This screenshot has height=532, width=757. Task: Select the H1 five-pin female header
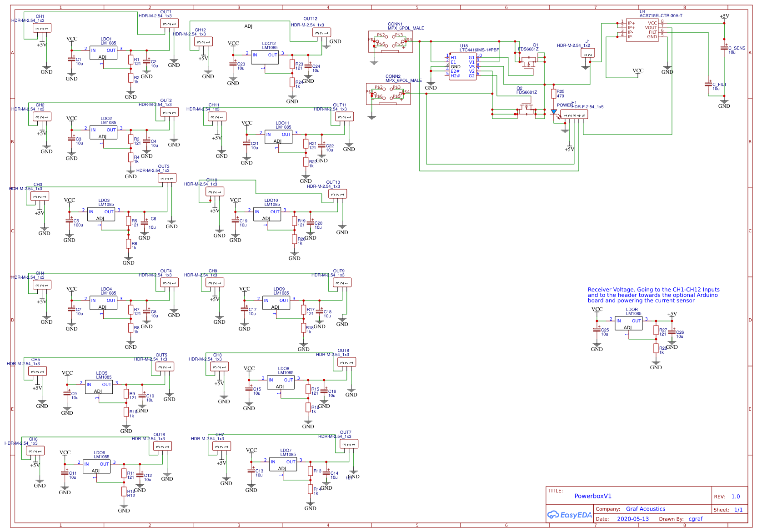pos(574,115)
